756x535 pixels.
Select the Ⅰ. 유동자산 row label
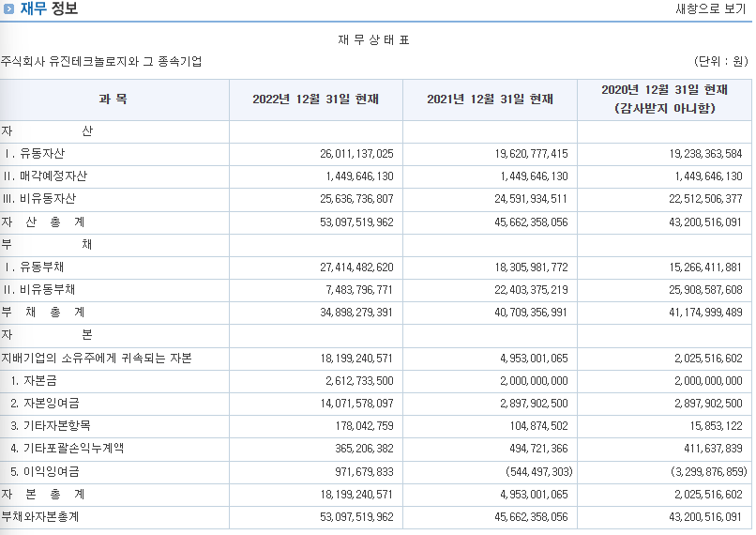pyautogui.click(x=34, y=153)
